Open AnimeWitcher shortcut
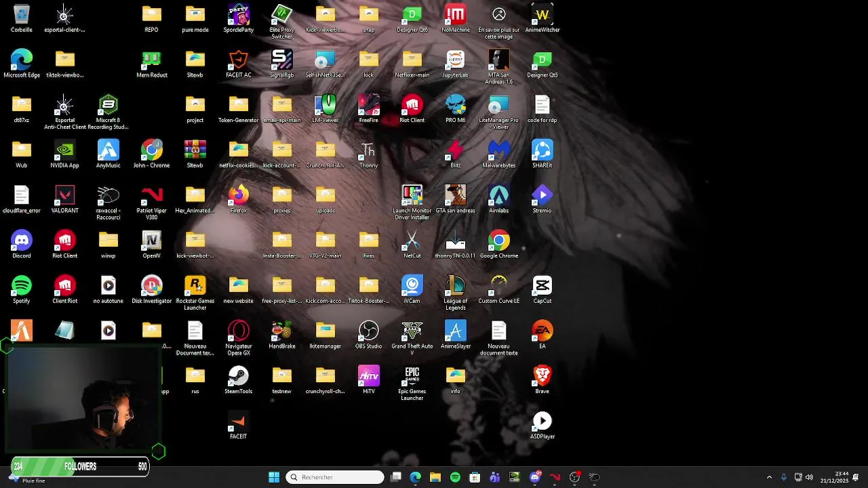Screen dimensions: 868x488 pos(542,19)
